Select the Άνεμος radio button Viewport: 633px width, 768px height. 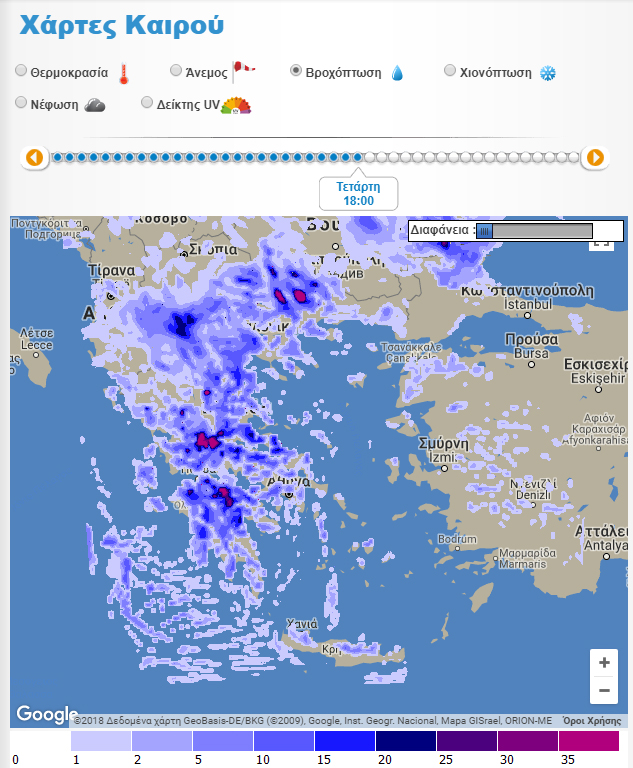tap(176, 71)
